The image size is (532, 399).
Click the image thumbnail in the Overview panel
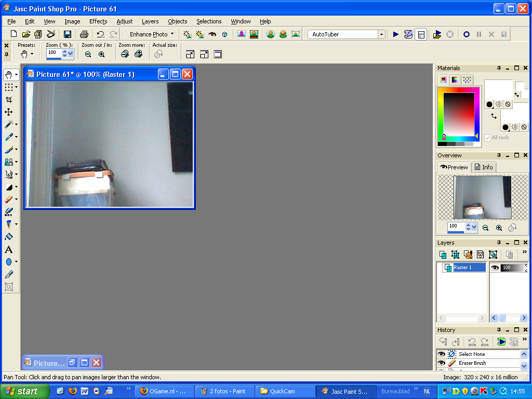(482, 197)
